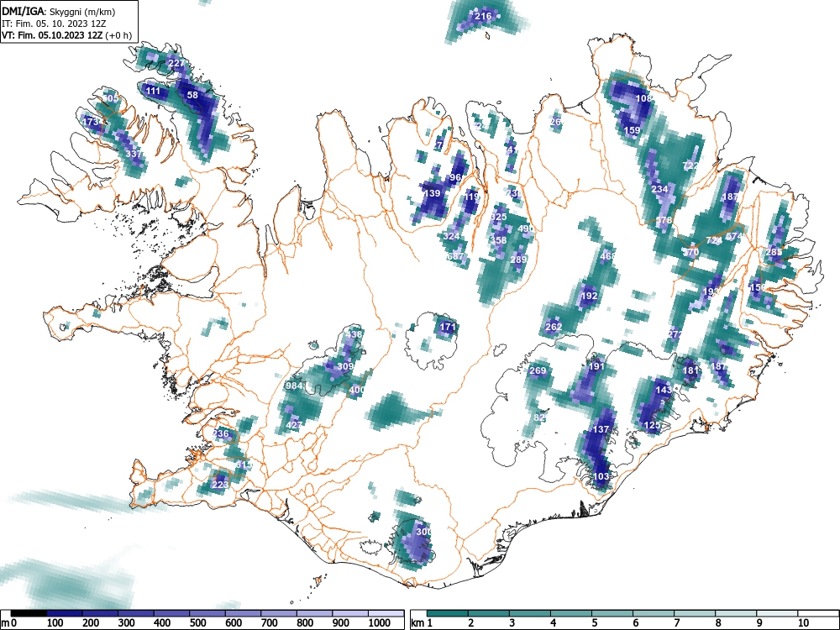Image resolution: width=840 pixels, height=630 pixels.
Task: Click the visibility value 181
Action: (691, 370)
